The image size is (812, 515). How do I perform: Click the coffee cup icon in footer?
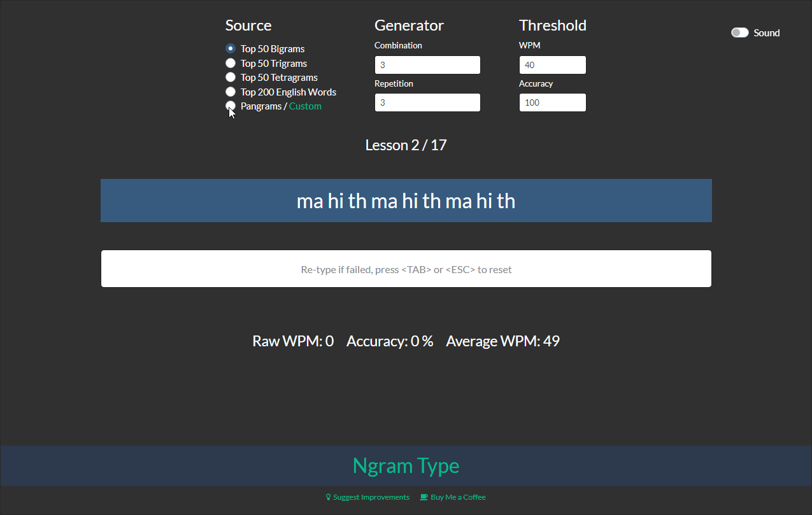pos(424,497)
